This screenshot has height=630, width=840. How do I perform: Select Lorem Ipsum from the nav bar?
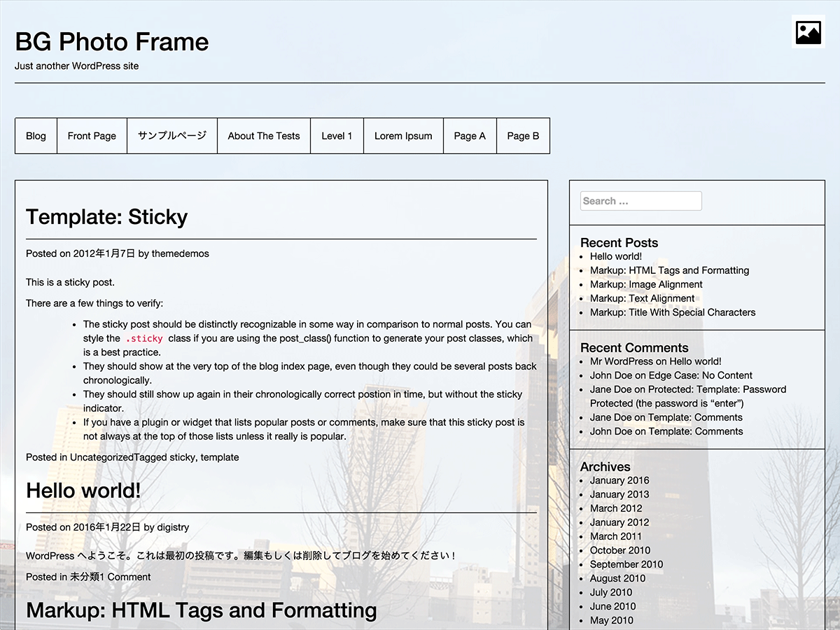pyautogui.click(x=403, y=136)
